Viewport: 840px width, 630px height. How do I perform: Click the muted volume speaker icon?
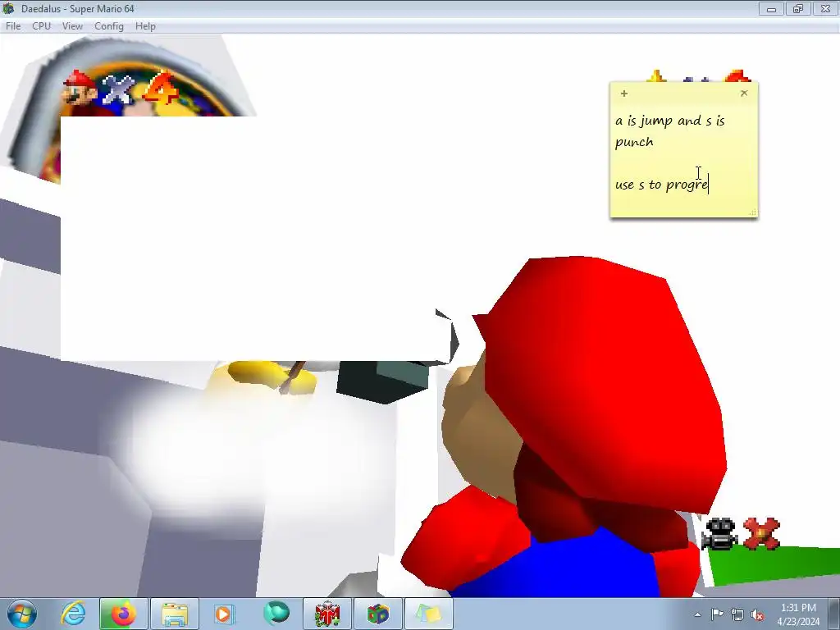(757, 614)
